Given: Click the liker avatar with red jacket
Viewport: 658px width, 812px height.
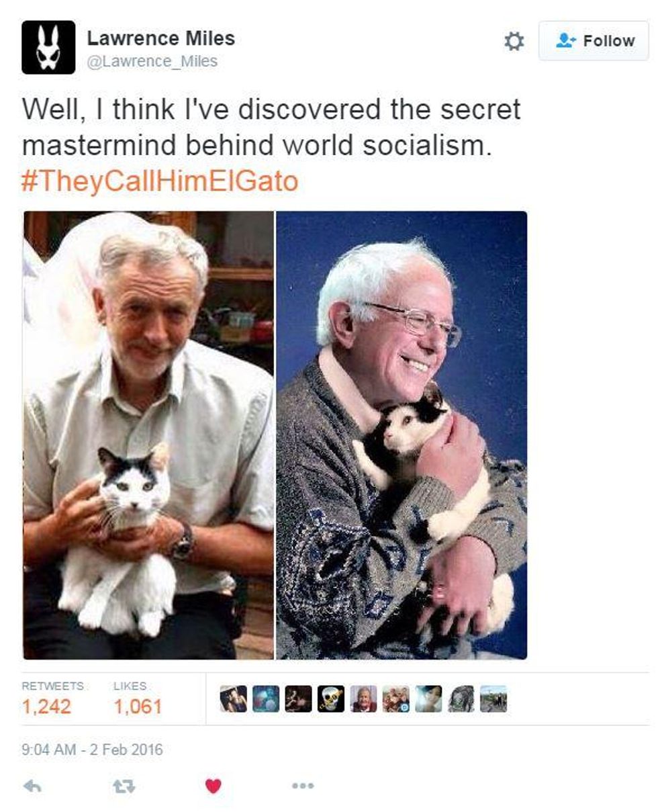Looking at the screenshot, I should click(x=363, y=698).
